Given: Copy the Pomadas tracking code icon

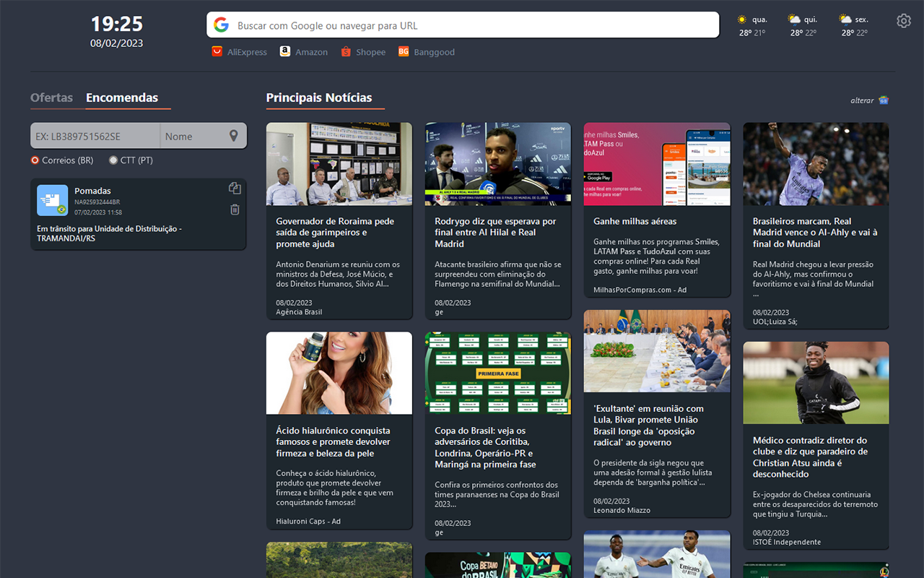Looking at the screenshot, I should point(235,187).
